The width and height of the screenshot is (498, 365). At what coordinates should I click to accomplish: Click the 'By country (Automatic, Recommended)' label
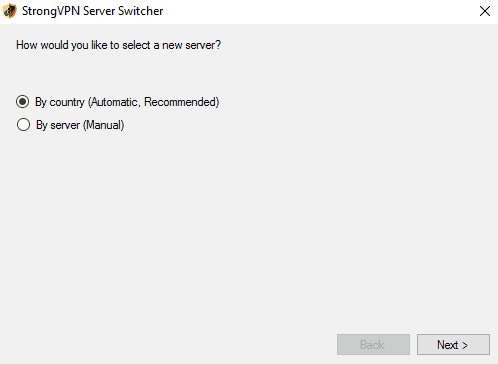click(x=127, y=102)
